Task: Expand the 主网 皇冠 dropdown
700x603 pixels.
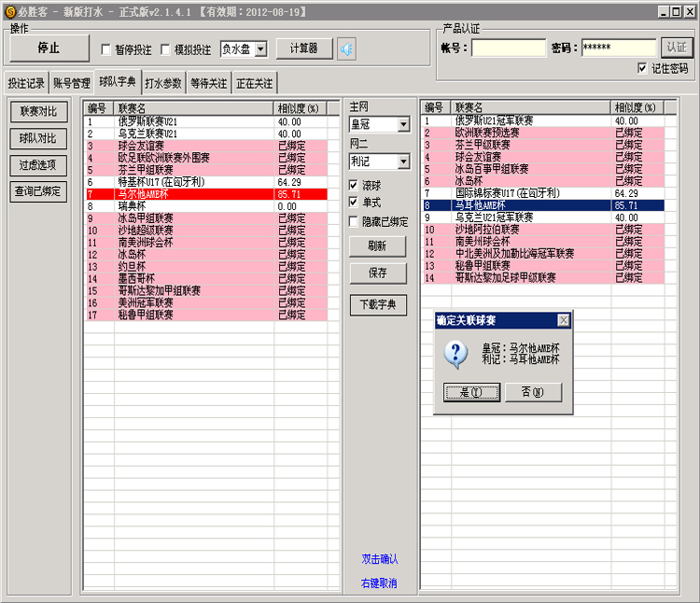Action: coord(403,124)
